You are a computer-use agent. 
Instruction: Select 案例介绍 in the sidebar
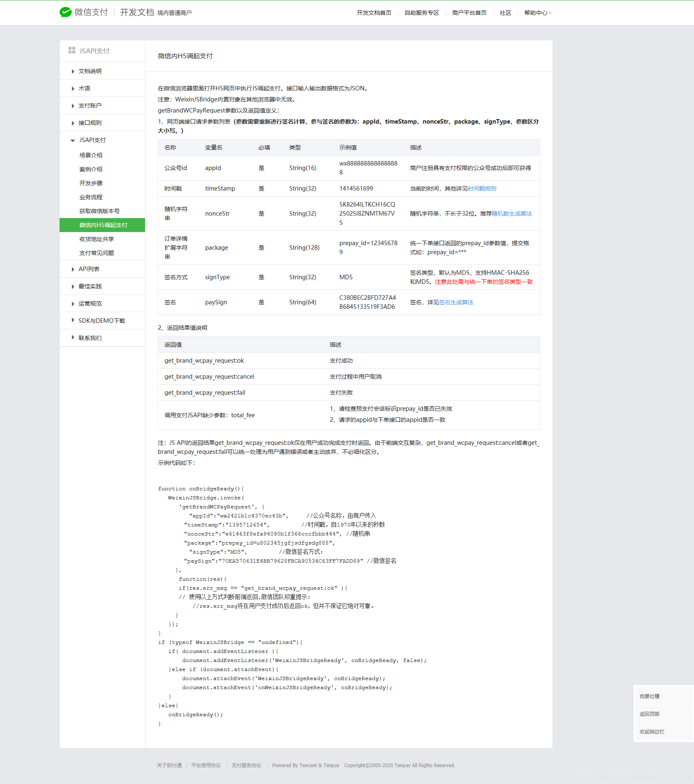click(91, 169)
